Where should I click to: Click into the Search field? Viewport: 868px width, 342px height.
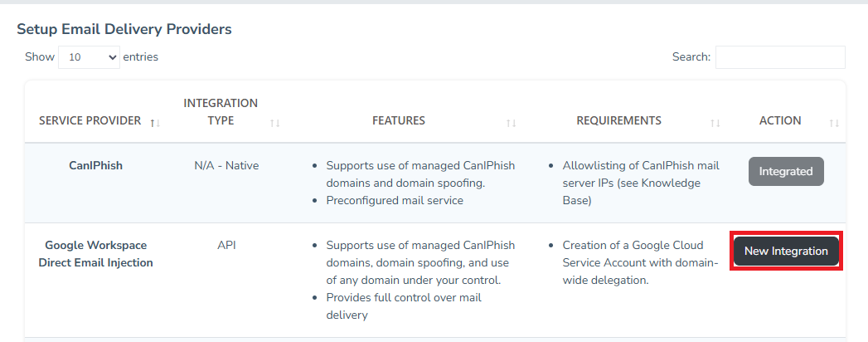coord(780,57)
